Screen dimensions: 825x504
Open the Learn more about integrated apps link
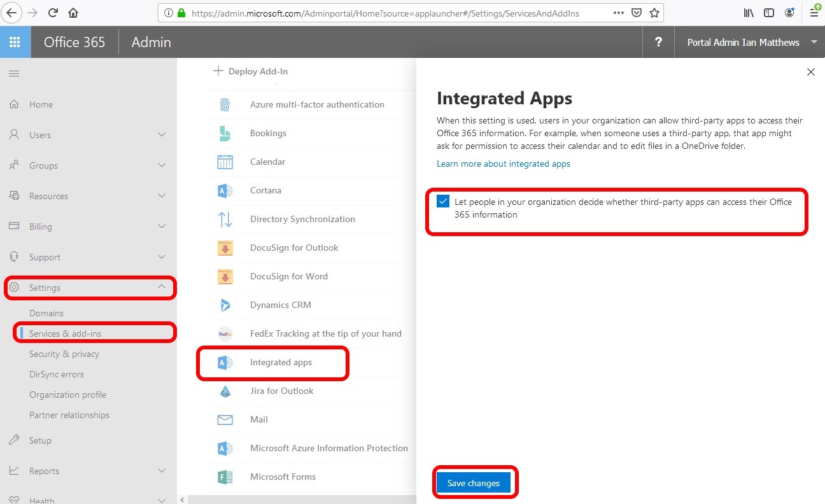coord(503,164)
